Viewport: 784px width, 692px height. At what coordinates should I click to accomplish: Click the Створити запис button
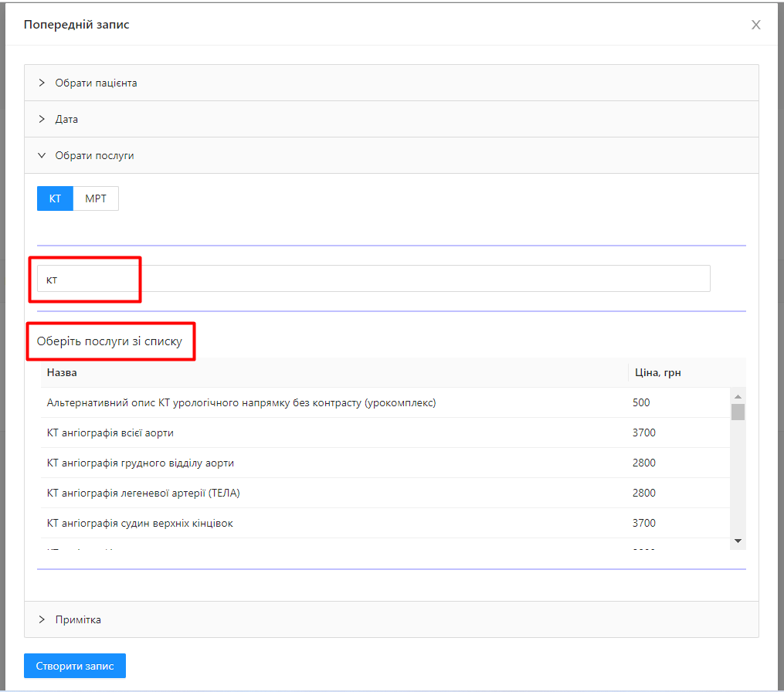(75, 666)
